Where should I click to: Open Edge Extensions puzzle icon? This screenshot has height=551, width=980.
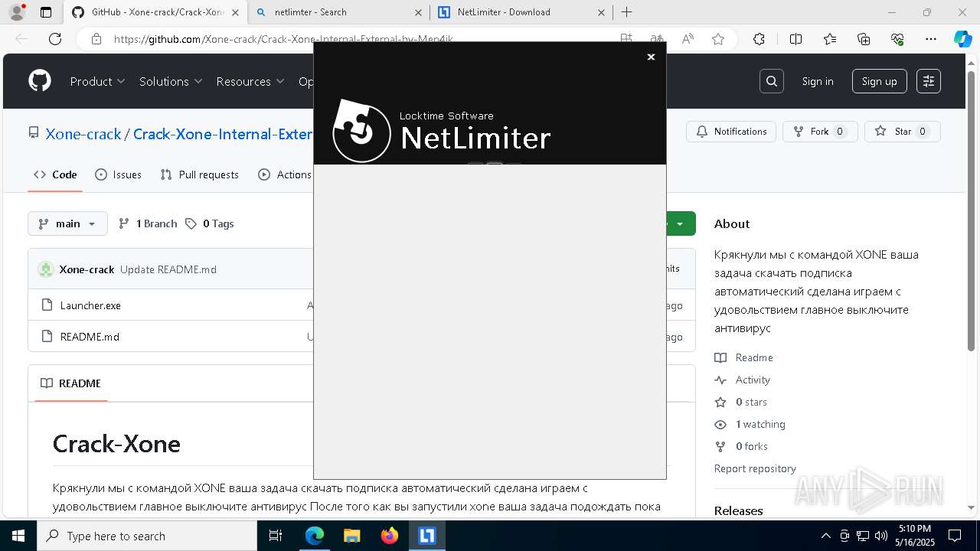click(759, 39)
